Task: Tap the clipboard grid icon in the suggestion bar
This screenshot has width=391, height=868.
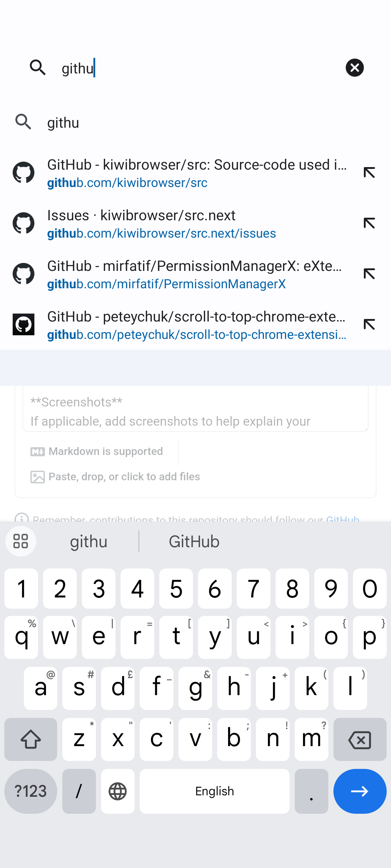Action: (x=21, y=541)
